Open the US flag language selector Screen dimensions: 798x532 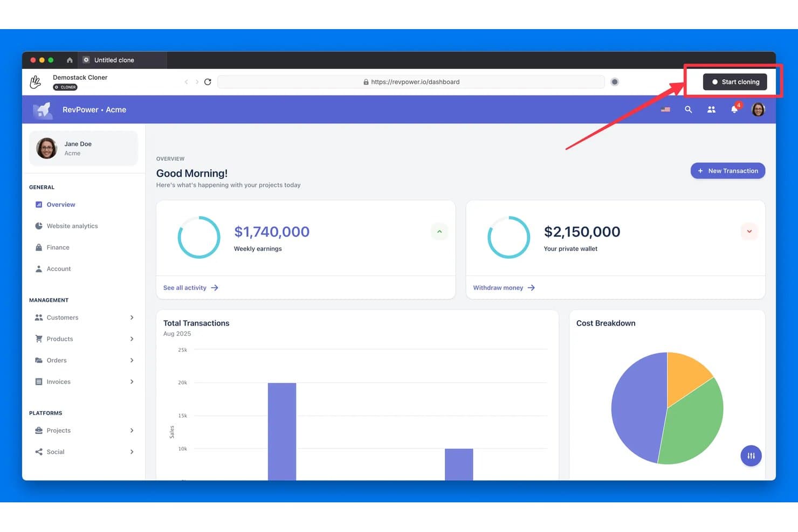[665, 109]
